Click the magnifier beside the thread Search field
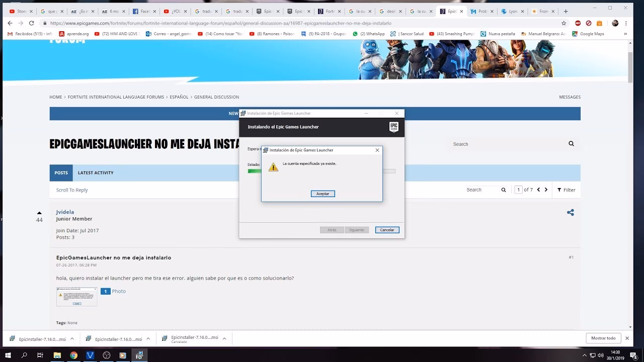644x362 pixels. (x=504, y=190)
